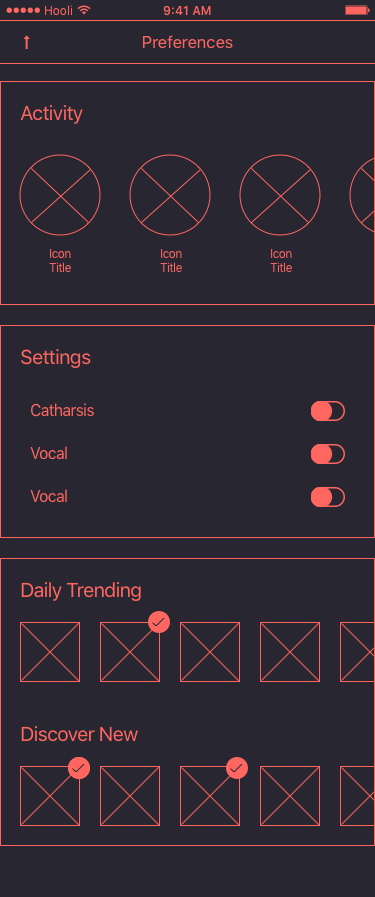Select the first Activity circle icon
The width and height of the screenshot is (375, 897).
tap(60, 195)
